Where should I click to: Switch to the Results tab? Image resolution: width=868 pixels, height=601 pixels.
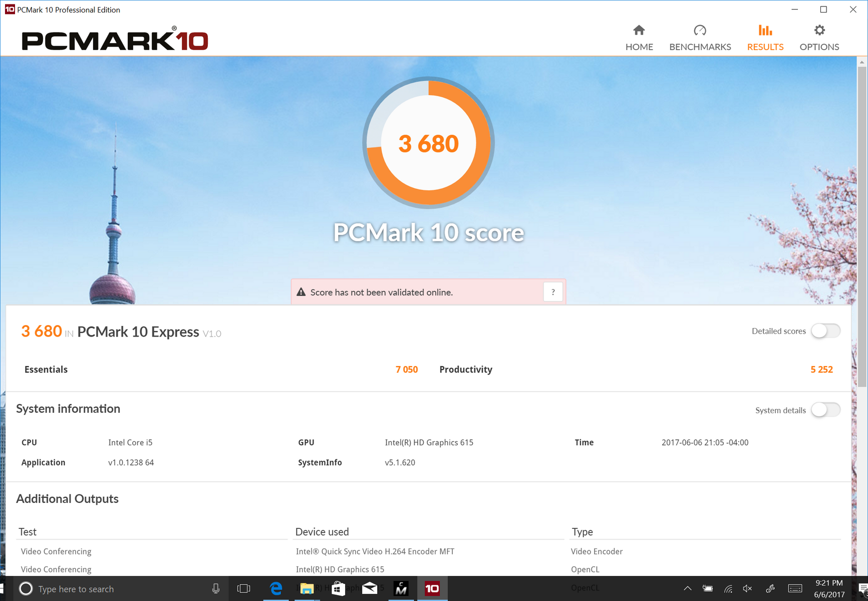coord(765,38)
